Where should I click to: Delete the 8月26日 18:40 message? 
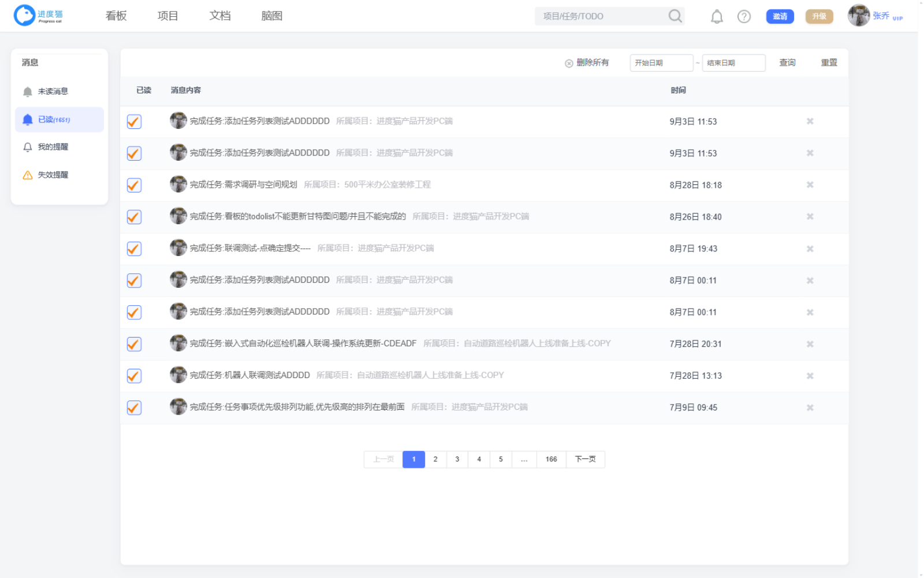pos(810,217)
